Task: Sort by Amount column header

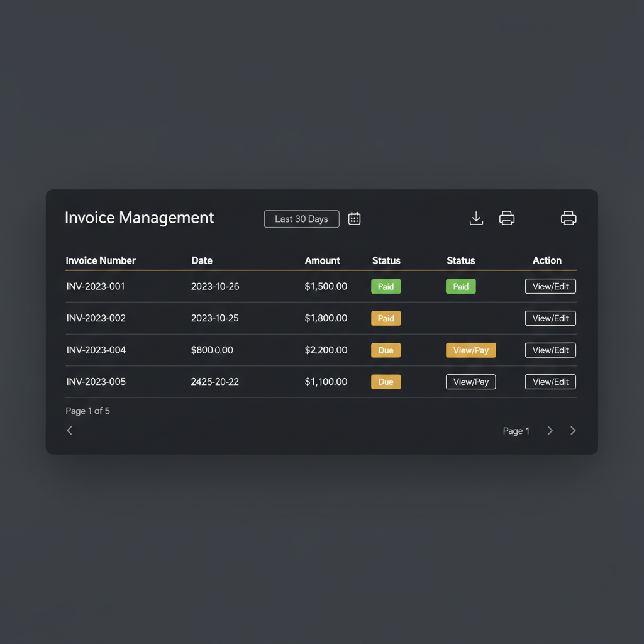Action: click(x=323, y=260)
